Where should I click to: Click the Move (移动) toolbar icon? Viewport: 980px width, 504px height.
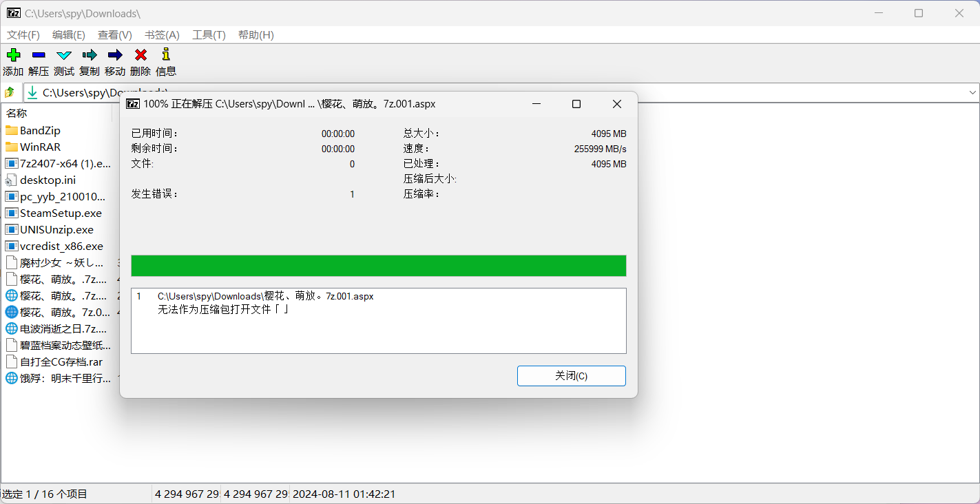pos(115,55)
